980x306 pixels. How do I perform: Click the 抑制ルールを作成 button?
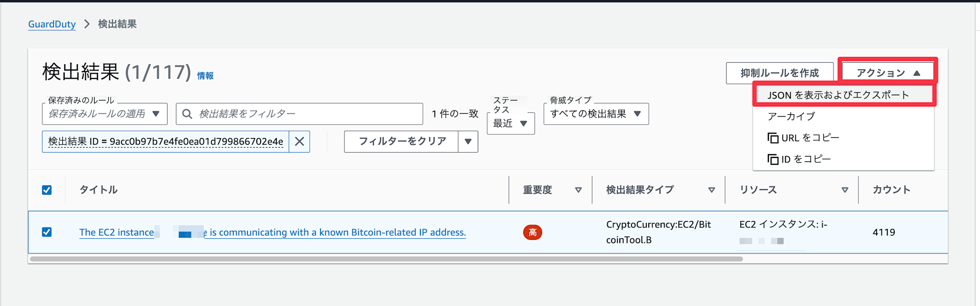pos(780,73)
